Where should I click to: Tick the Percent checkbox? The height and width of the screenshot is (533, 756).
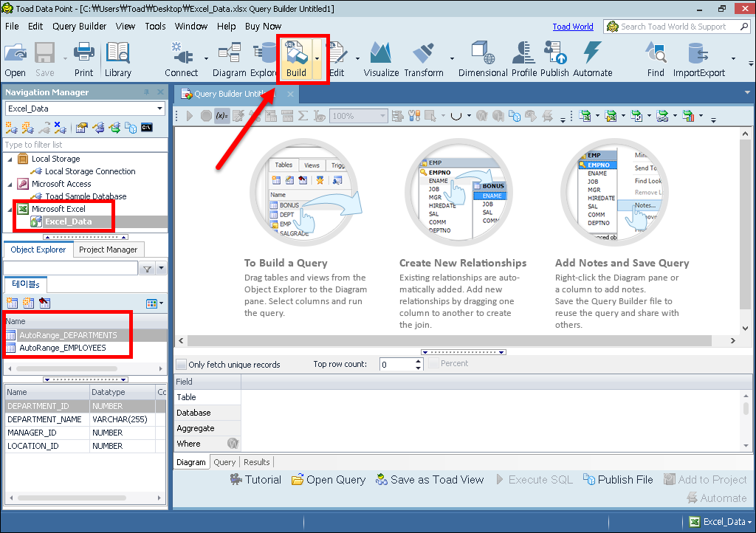(433, 363)
